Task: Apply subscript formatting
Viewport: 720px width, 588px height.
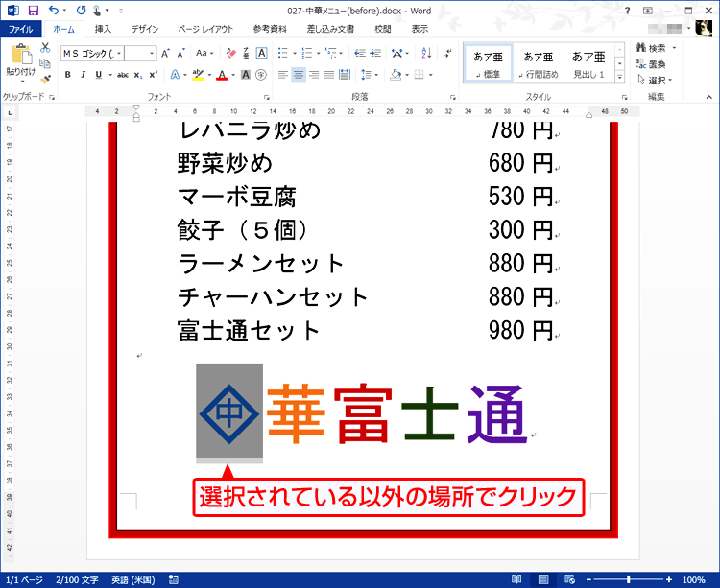Action: tap(137, 75)
